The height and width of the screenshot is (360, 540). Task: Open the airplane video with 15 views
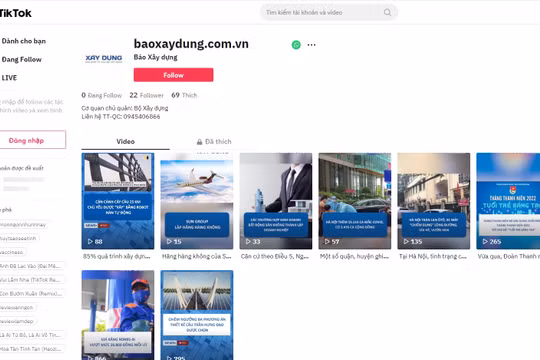[x=197, y=201]
